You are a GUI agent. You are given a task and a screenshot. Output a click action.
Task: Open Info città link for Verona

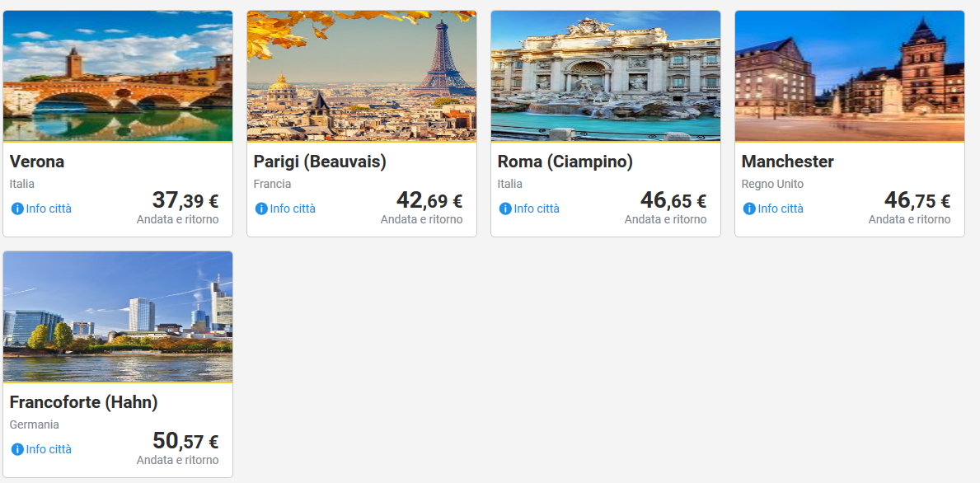(x=49, y=209)
